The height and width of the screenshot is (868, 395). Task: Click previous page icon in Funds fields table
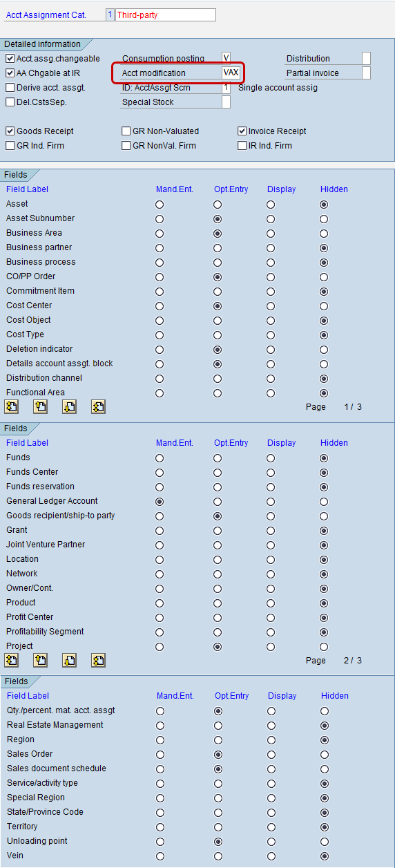pyautogui.click(x=40, y=661)
